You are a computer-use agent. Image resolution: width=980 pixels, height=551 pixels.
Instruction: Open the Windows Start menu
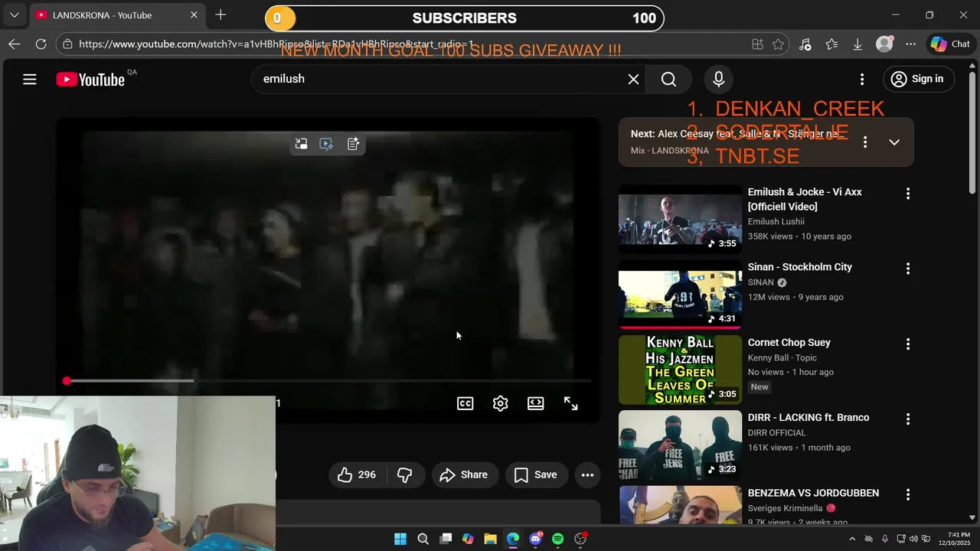coord(400,539)
